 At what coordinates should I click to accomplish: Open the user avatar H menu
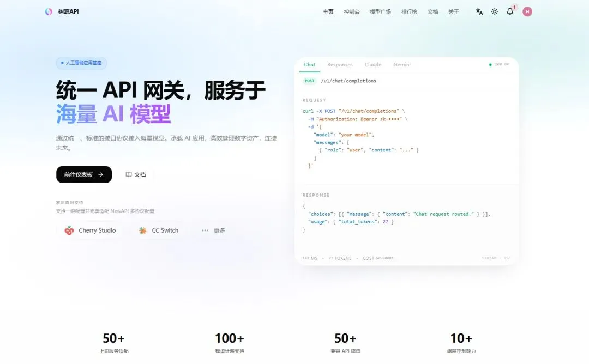tap(527, 11)
